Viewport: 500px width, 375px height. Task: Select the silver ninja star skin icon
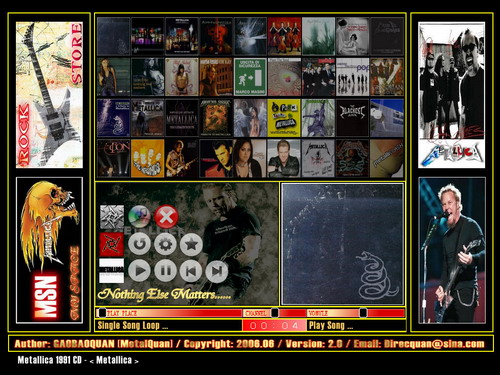[x=112, y=217]
